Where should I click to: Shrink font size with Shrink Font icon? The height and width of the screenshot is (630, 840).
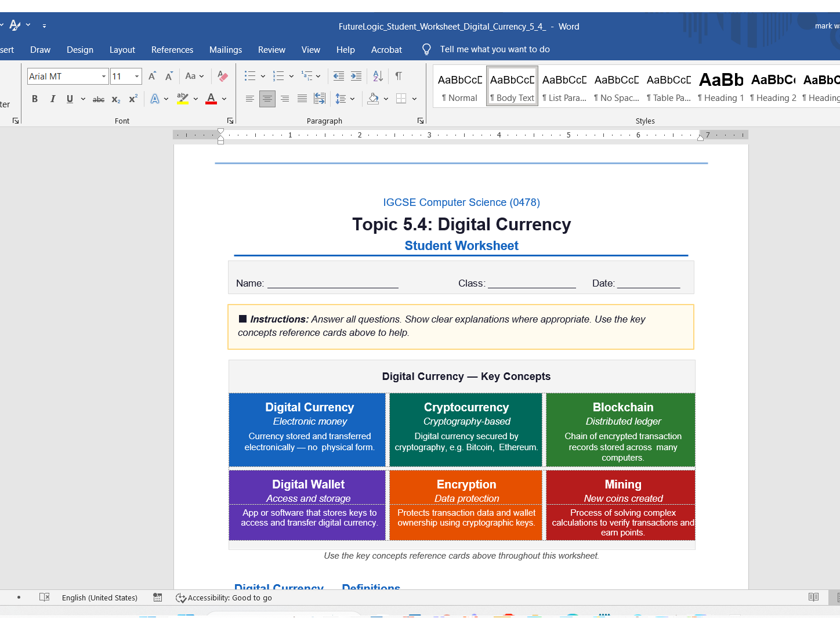click(x=169, y=76)
